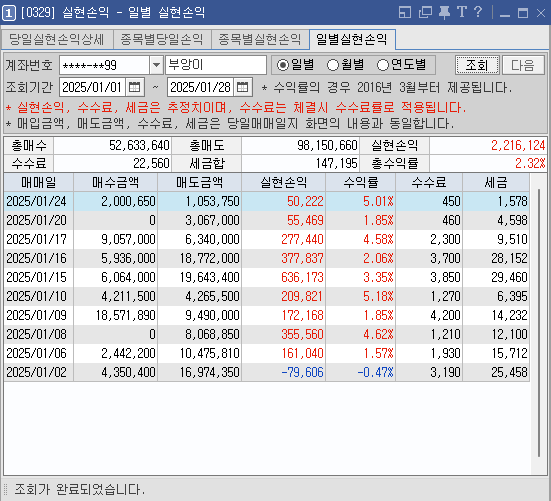
Task: Open the help question mark icon
Action: [478, 12]
